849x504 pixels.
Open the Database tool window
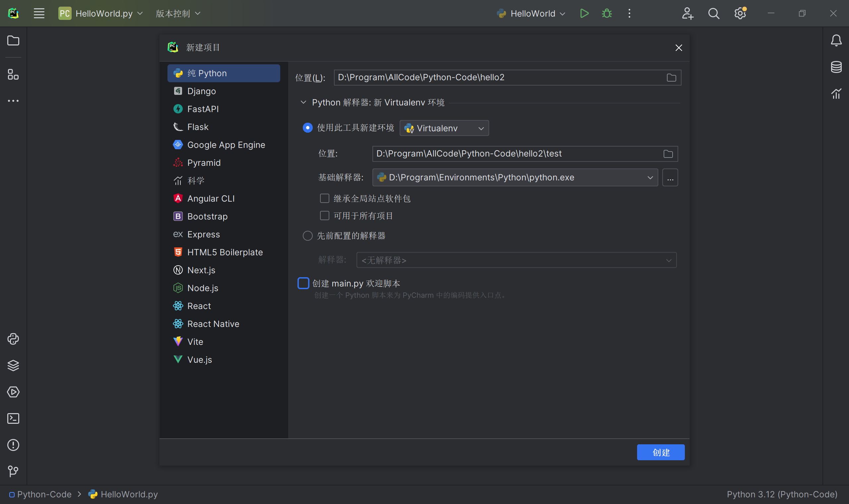pyautogui.click(x=836, y=67)
